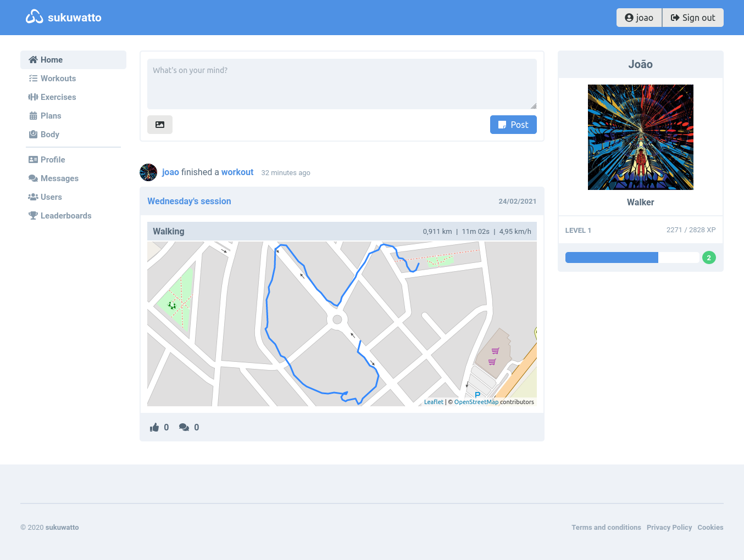Sign out of the account
Screen dimensions: 744x560
point(693,17)
